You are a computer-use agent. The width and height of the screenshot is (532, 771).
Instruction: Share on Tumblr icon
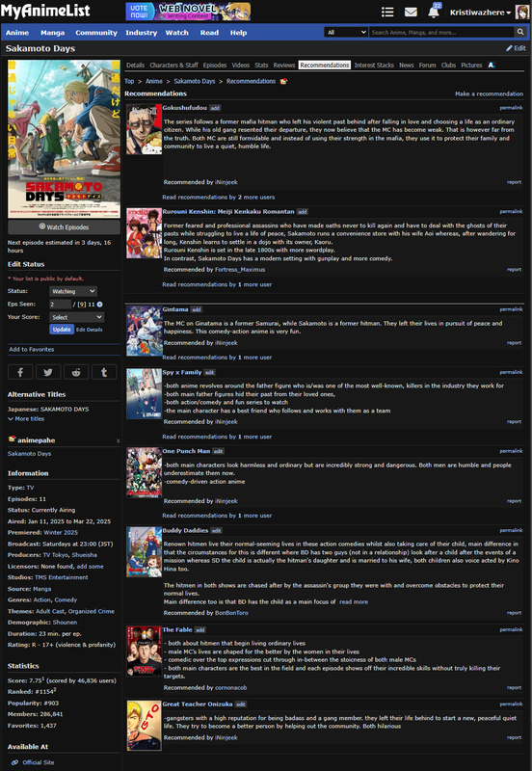[104, 372]
